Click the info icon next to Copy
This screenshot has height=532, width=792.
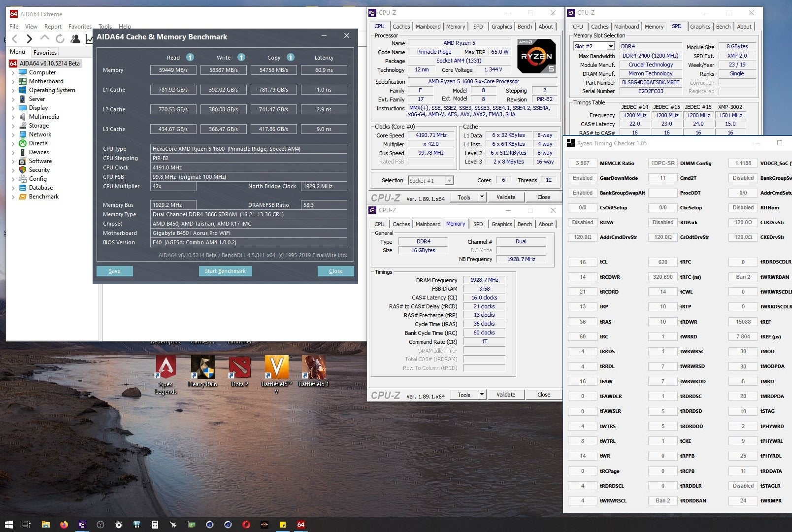pos(291,57)
